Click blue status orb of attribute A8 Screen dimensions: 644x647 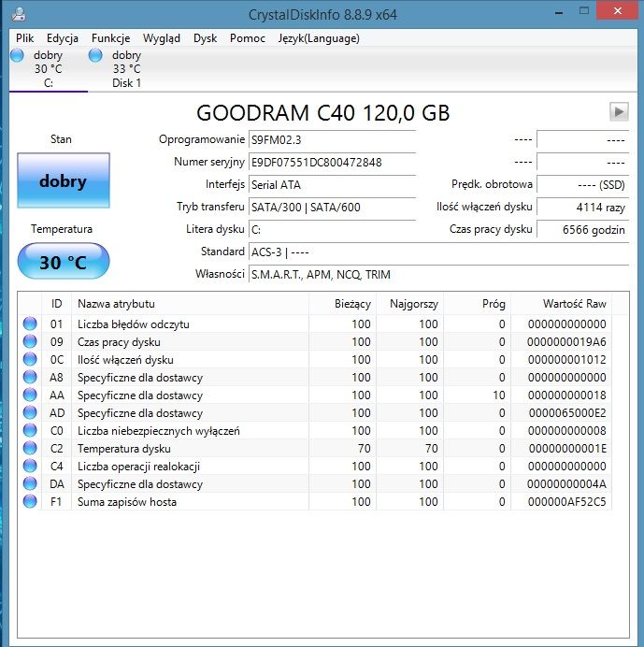pos(30,377)
